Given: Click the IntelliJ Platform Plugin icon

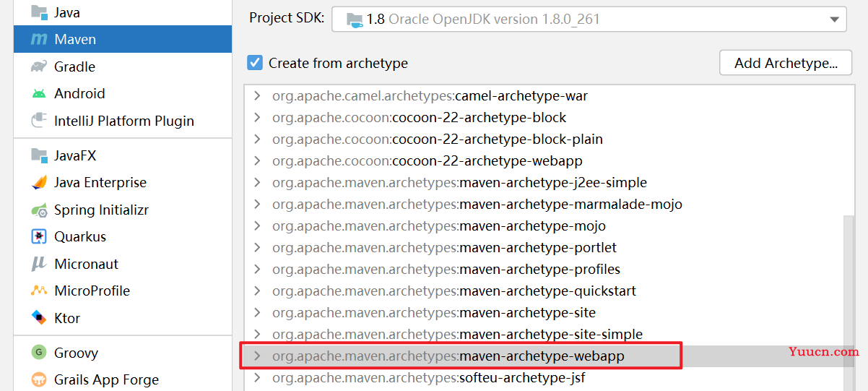Looking at the screenshot, I should click(39, 121).
